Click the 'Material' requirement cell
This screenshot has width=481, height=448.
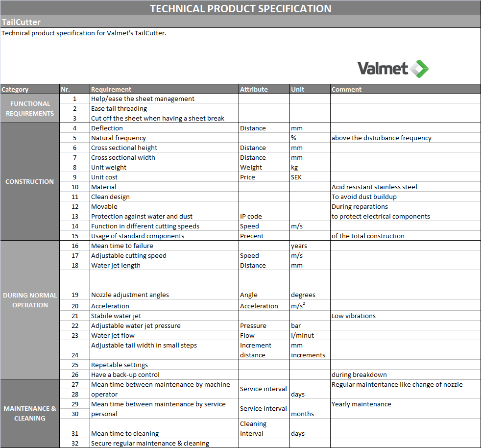coord(164,187)
